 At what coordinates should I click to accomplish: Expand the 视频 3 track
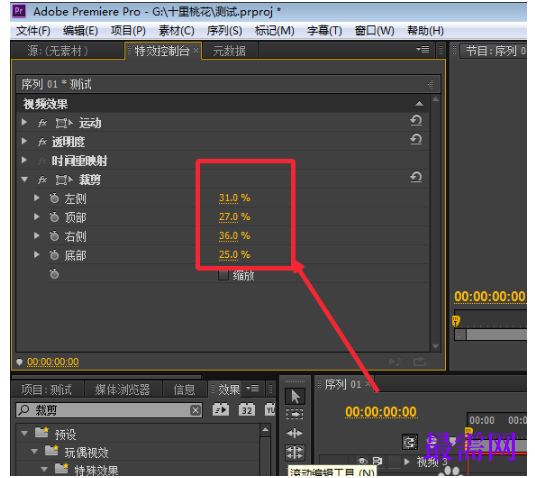[x=407, y=462]
